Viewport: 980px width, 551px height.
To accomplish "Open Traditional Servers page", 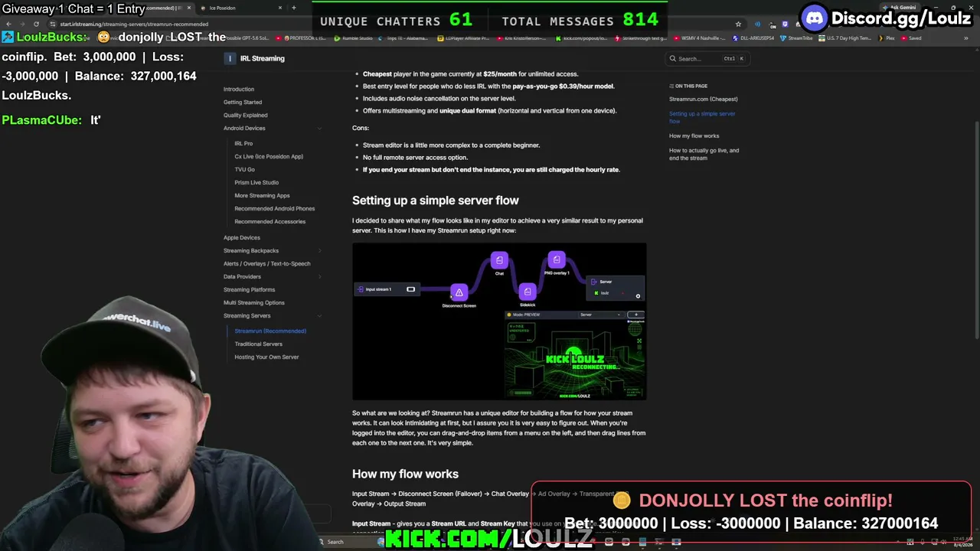I will pos(259,344).
